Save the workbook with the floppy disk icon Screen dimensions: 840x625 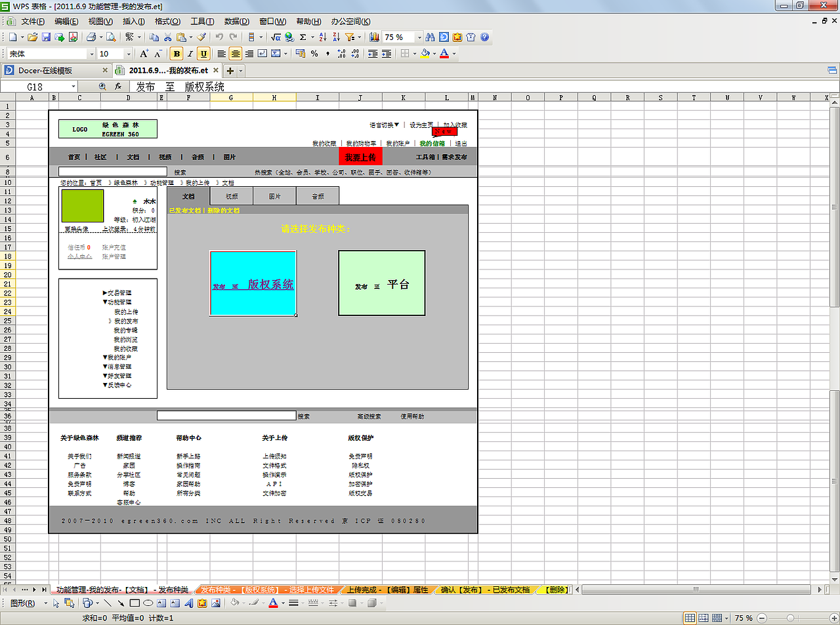coord(46,37)
